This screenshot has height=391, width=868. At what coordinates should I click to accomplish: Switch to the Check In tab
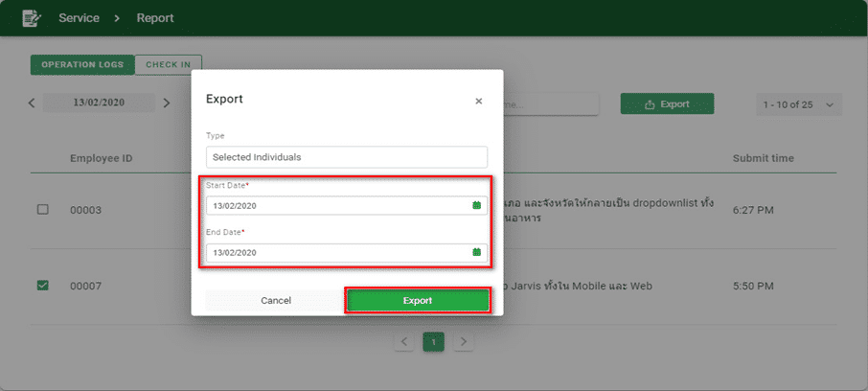click(x=168, y=65)
